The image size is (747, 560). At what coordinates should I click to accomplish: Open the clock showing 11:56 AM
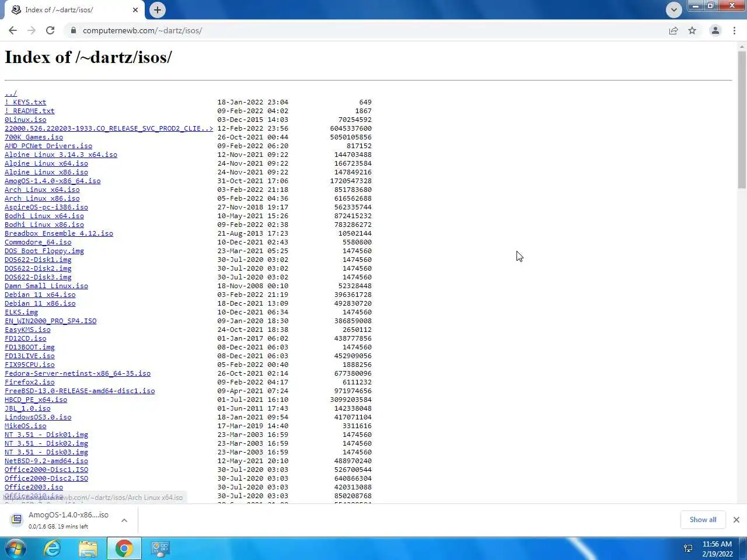[717, 549]
